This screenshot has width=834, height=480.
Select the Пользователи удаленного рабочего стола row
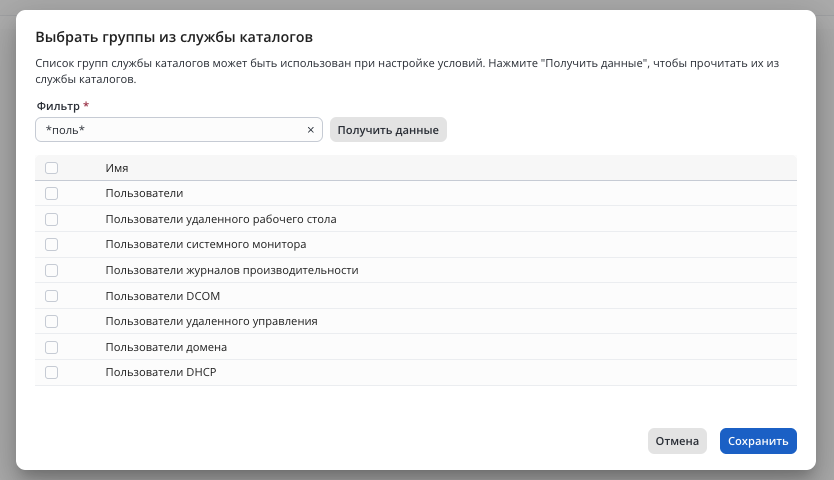[x=220, y=219]
